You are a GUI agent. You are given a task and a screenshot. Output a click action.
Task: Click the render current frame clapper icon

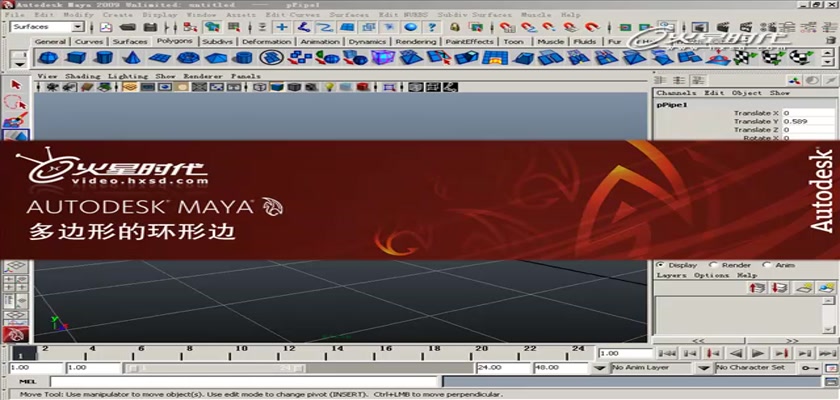coord(722,27)
